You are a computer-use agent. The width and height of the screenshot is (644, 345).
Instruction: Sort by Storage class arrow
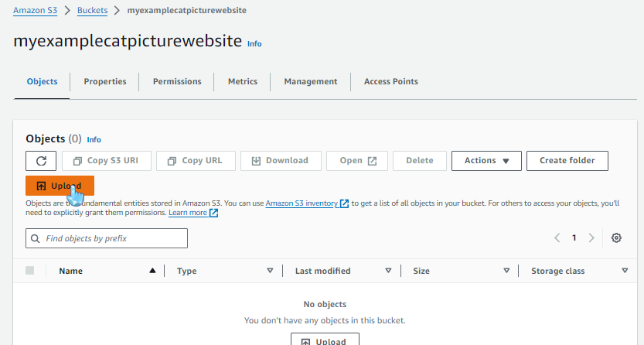pyautogui.click(x=625, y=271)
